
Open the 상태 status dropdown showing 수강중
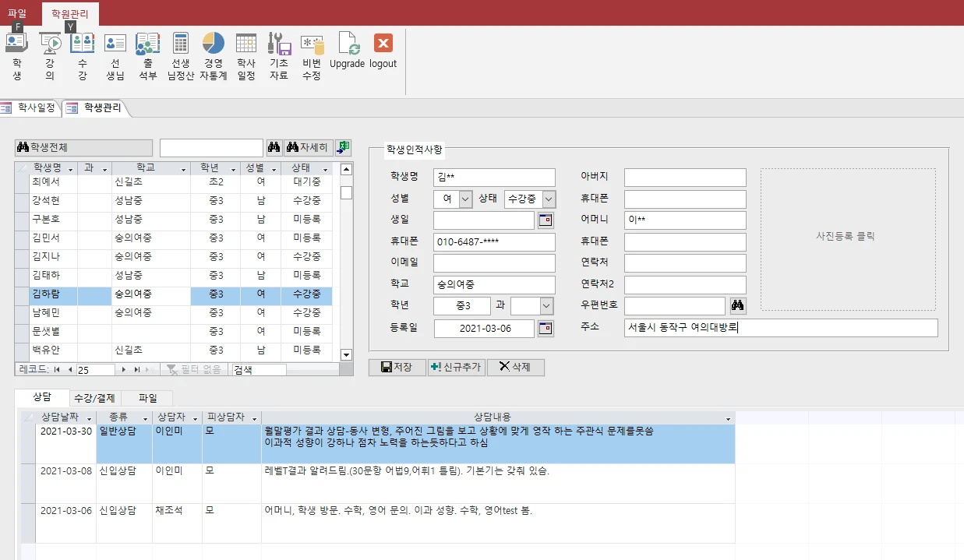(x=547, y=199)
